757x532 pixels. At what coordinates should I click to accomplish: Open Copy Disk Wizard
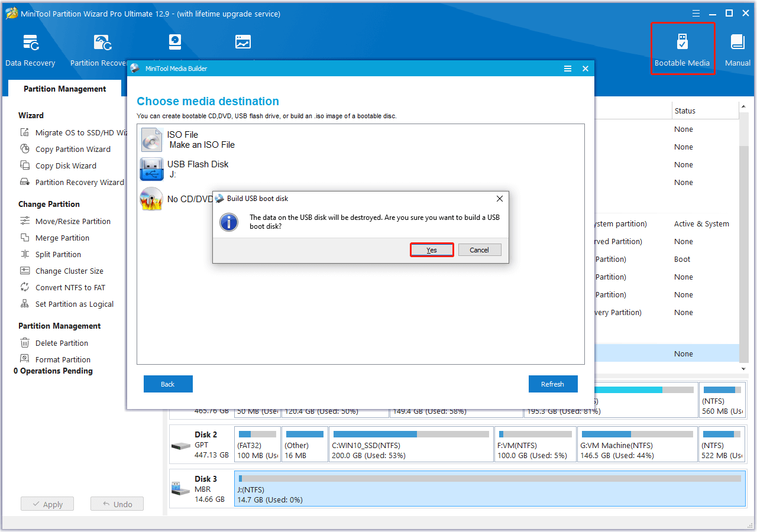pyautogui.click(x=58, y=166)
